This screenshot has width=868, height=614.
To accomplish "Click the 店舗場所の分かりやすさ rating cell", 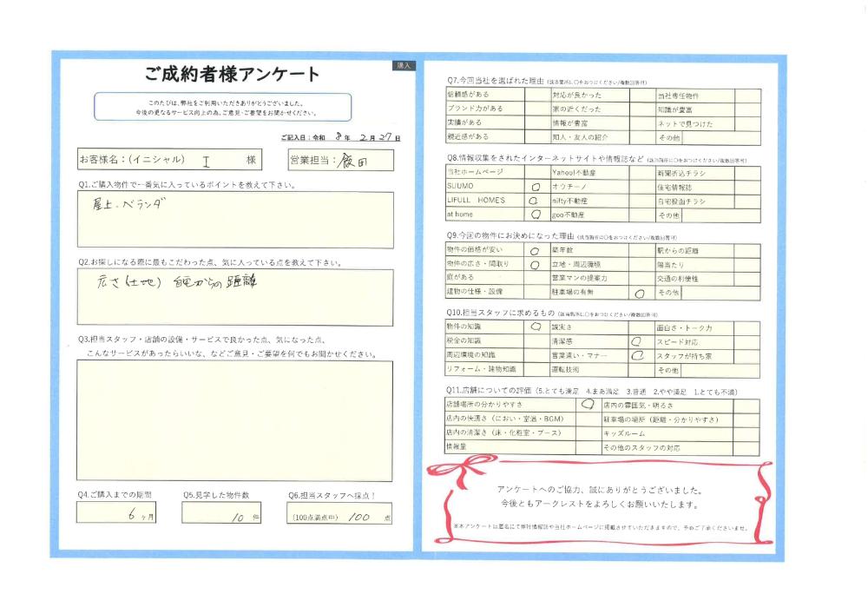I will [587, 405].
